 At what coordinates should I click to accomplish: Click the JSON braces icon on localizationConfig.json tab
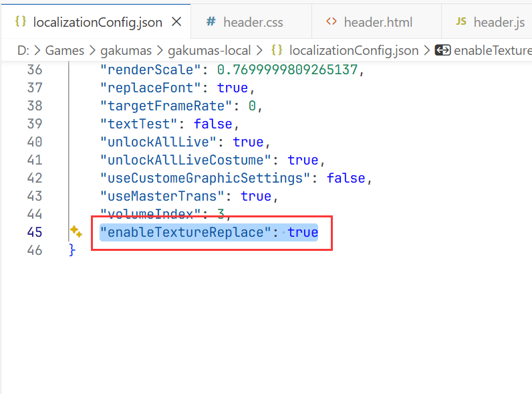click(x=21, y=21)
